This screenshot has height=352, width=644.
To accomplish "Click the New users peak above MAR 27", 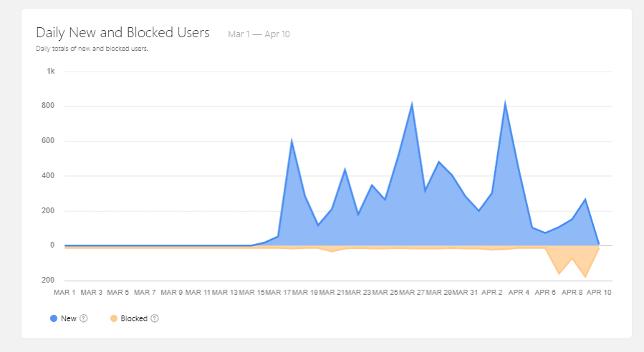I will tap(412, 104).
